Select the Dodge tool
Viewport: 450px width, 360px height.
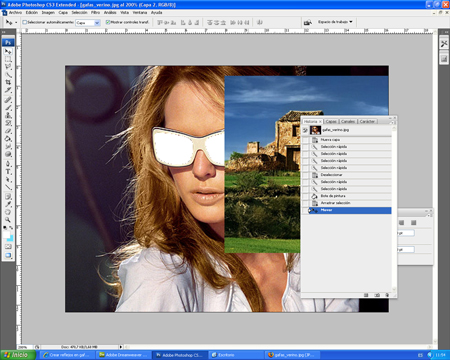[8, 154]
